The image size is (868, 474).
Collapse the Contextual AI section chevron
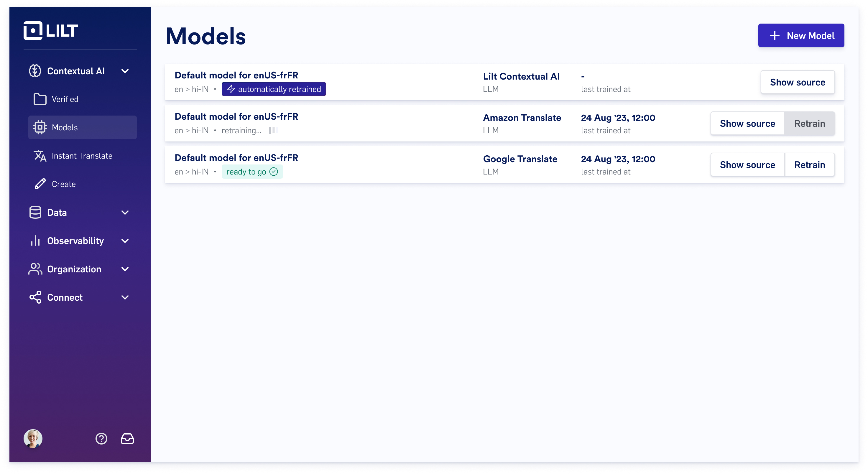coord(125,71)
